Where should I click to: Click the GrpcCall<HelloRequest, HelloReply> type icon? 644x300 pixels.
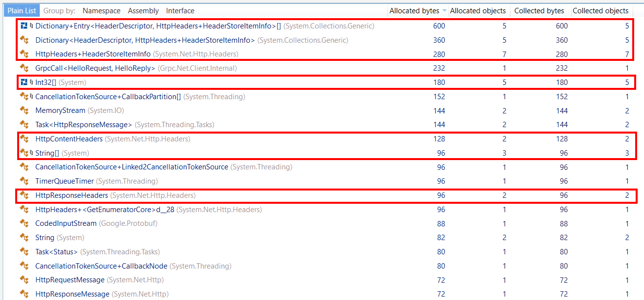click(x=24, y=68)
